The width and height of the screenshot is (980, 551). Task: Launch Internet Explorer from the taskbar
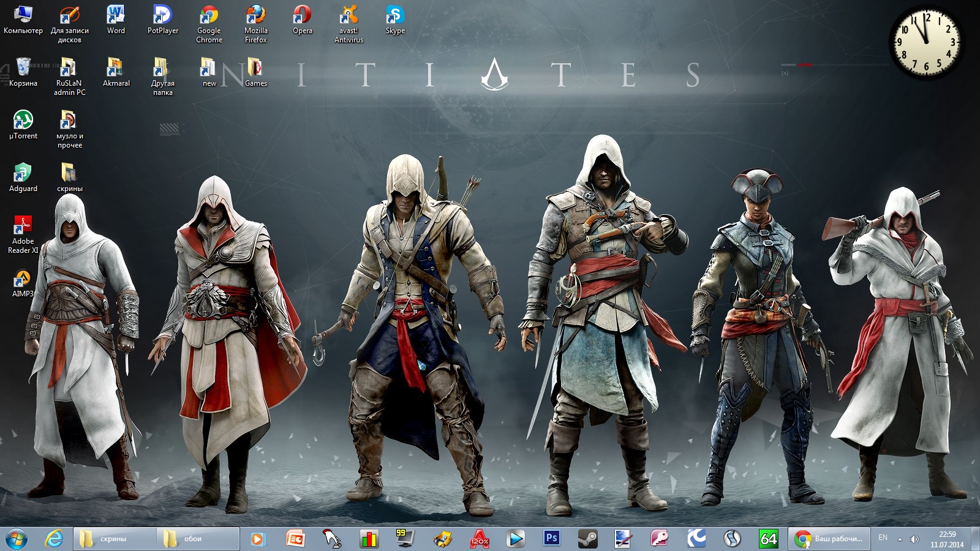point(55,539)
